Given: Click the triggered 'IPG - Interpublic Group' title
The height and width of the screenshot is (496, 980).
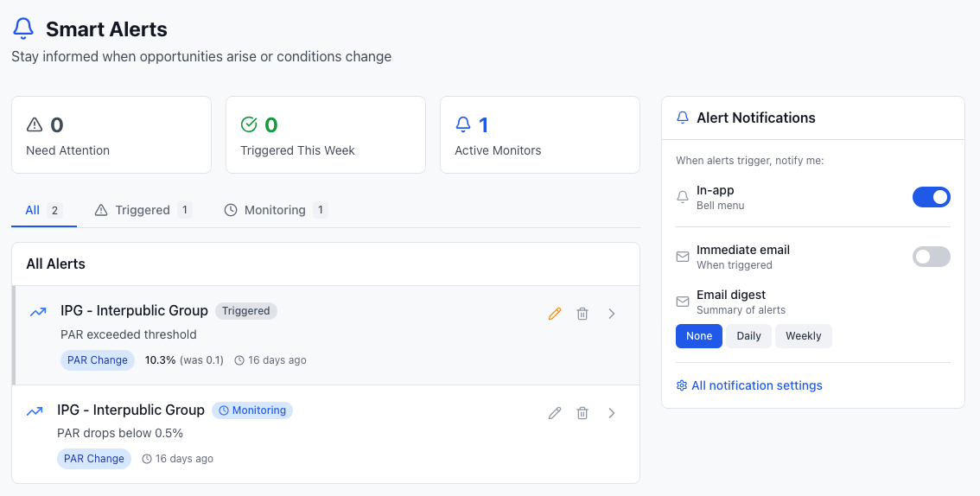Looking at the screenshot, I should [134, 311].
